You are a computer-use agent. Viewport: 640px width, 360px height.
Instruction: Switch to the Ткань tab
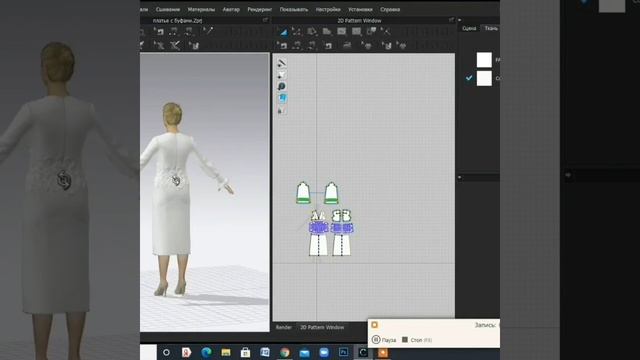491,28
